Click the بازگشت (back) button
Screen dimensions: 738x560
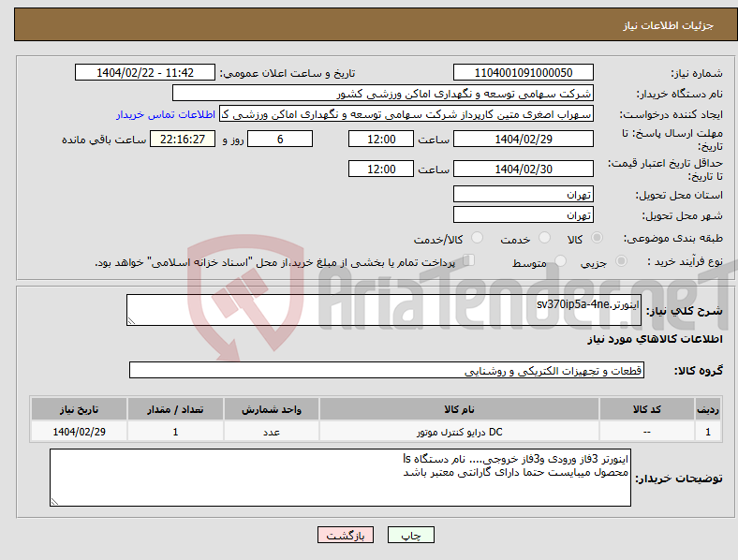pyautogui.click(x=346, y=535)
